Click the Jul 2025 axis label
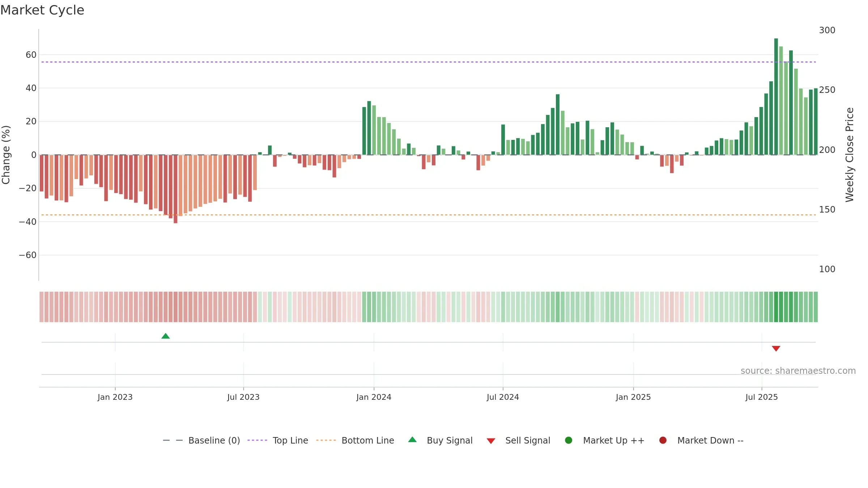Image resolution: width=868 pixels, height=488 pixels. (762, 397)
